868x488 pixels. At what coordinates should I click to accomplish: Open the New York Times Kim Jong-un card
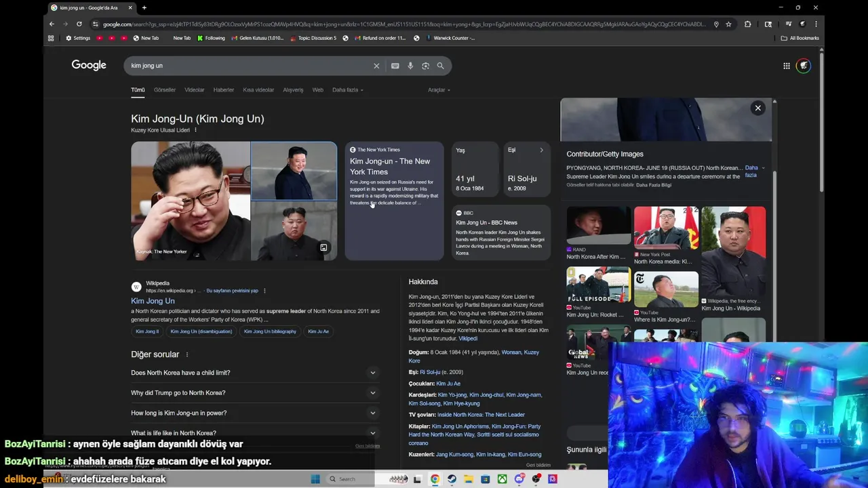pos(395,201)
